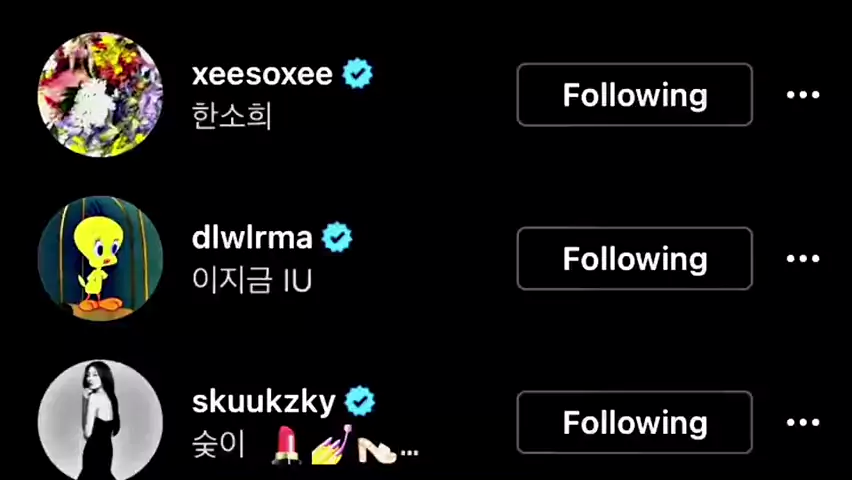This screenshot has width=852, height=480.
Task: Click the display name 한소희
Action: tap(231, 116)
